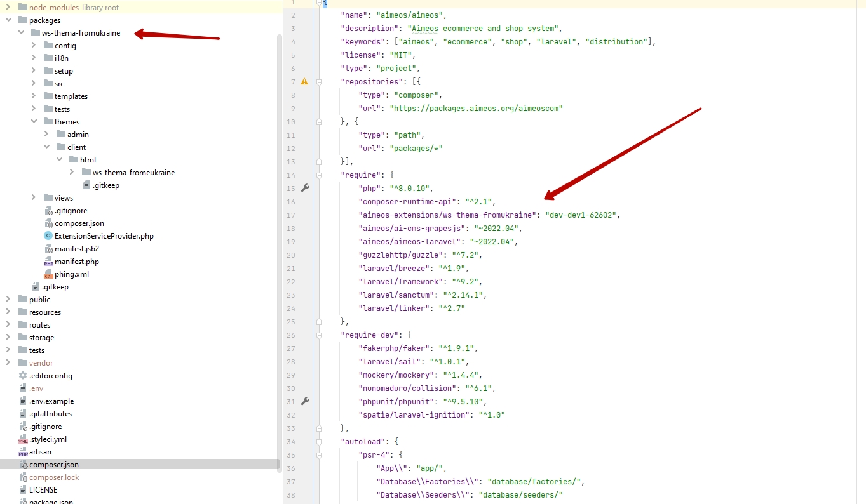Click the html folder icon

74,160
